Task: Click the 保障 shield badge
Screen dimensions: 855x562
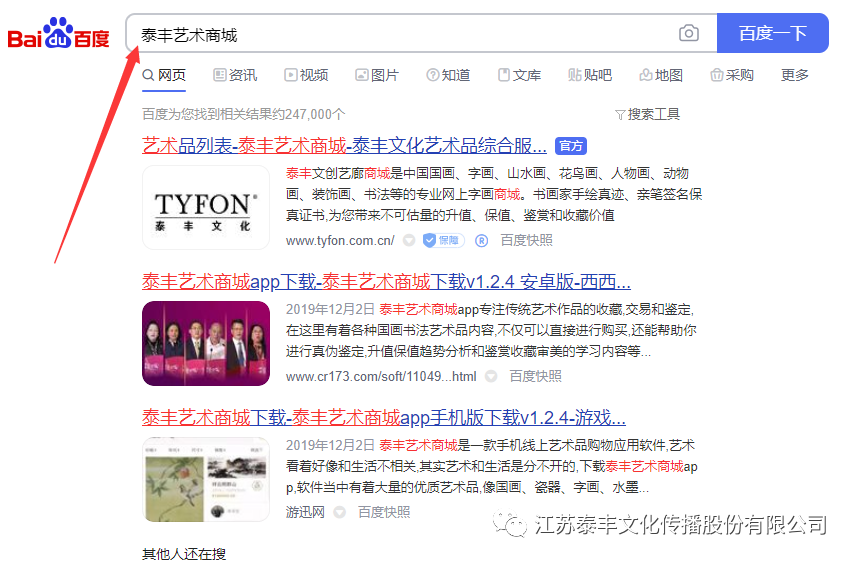Action: [444, 240]
